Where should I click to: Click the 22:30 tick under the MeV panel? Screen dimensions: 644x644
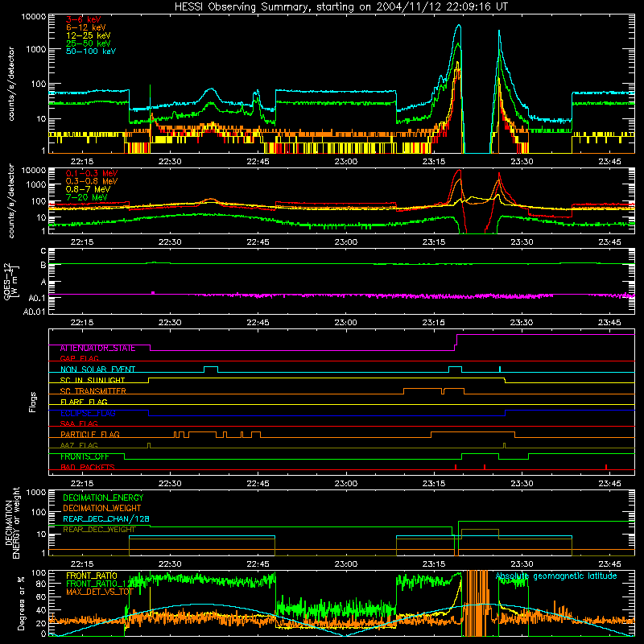(x=170, y=242)
